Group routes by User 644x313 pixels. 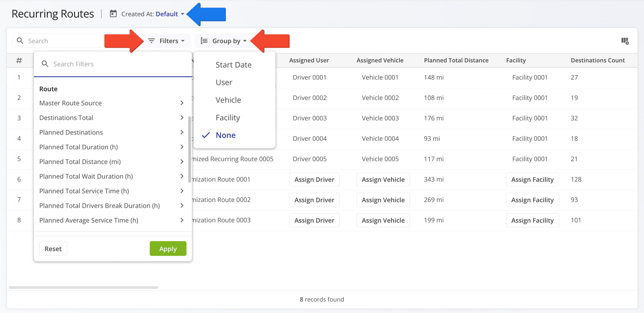point(224,82)
